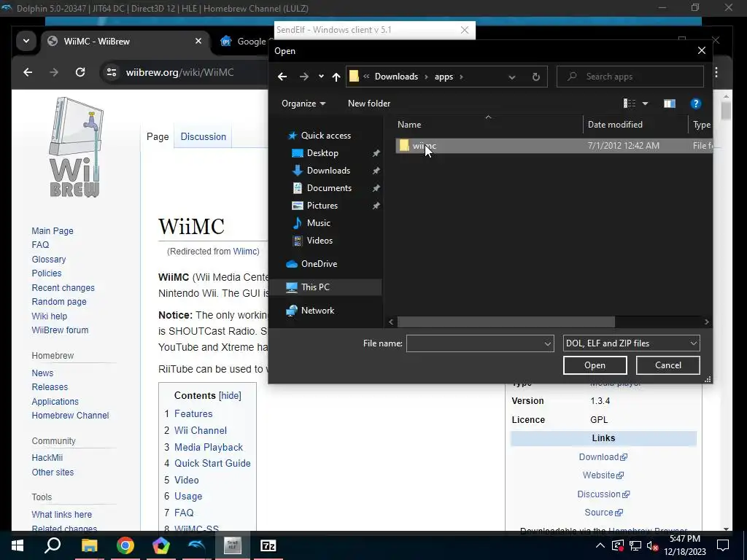Image resolution: width=747 pixels, height=560 pixels.
Task: Open Videos in the sidebar
Action: pos(320,241)
